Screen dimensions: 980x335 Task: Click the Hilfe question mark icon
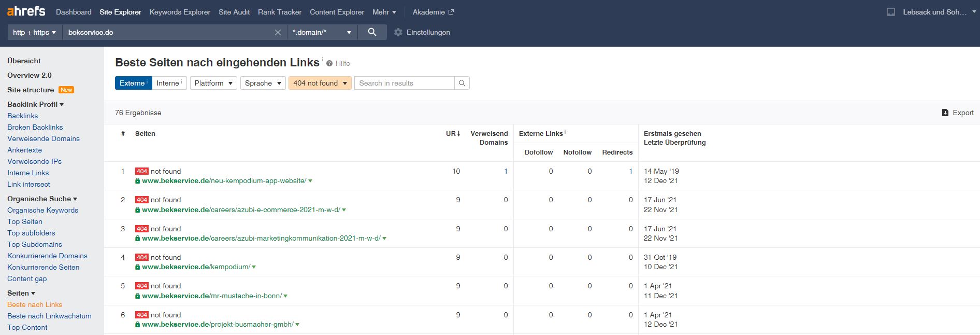[x=329, y=63]
